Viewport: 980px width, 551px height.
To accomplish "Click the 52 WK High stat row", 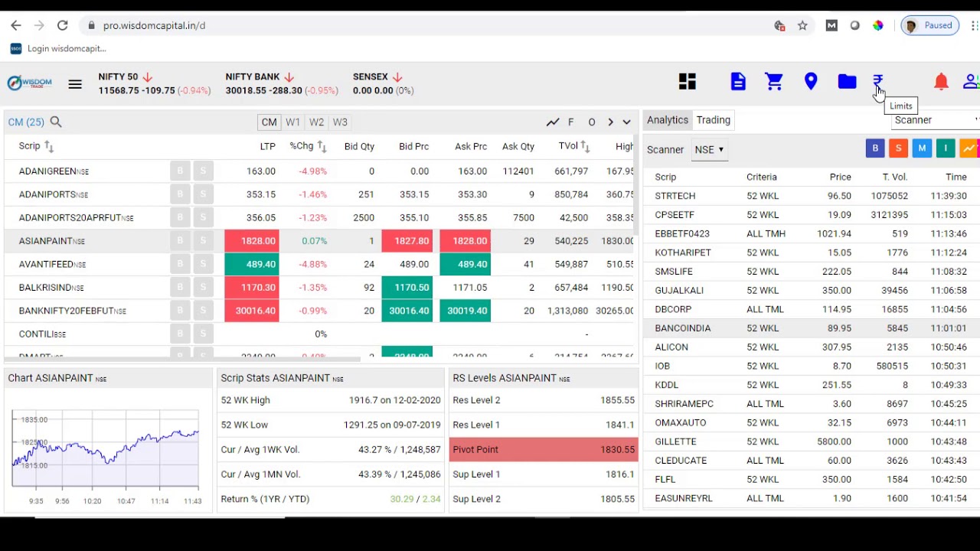I will click(331, 400).
